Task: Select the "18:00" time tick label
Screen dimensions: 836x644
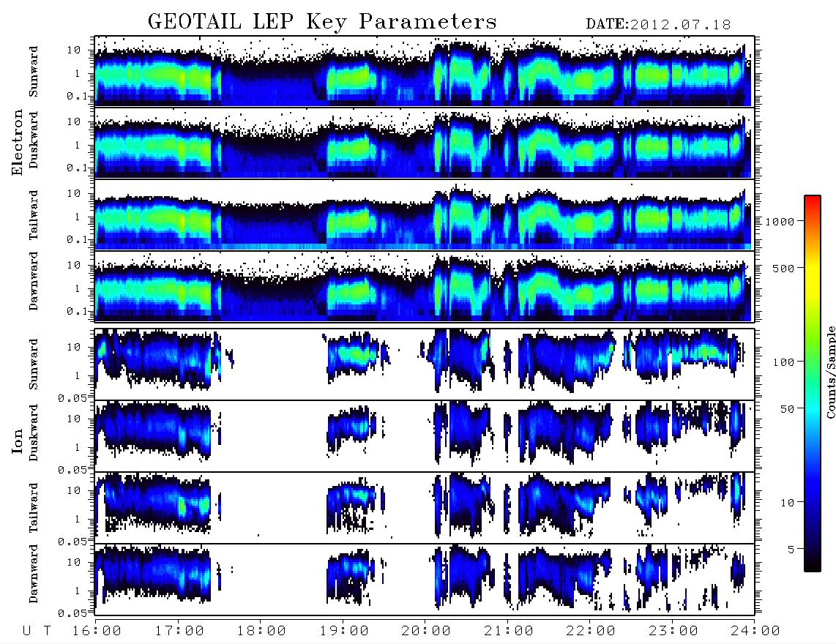Action: 261,632
